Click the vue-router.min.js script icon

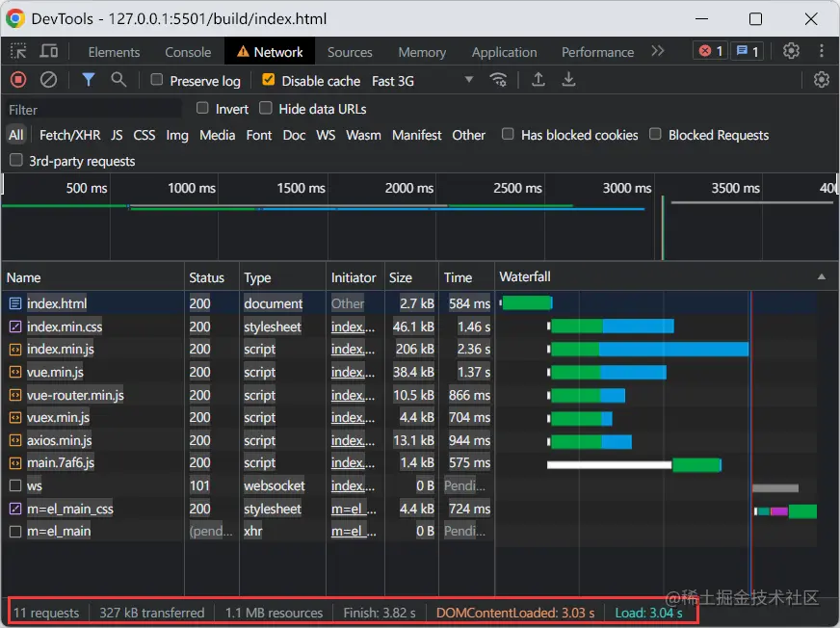(x=15, y=396)
